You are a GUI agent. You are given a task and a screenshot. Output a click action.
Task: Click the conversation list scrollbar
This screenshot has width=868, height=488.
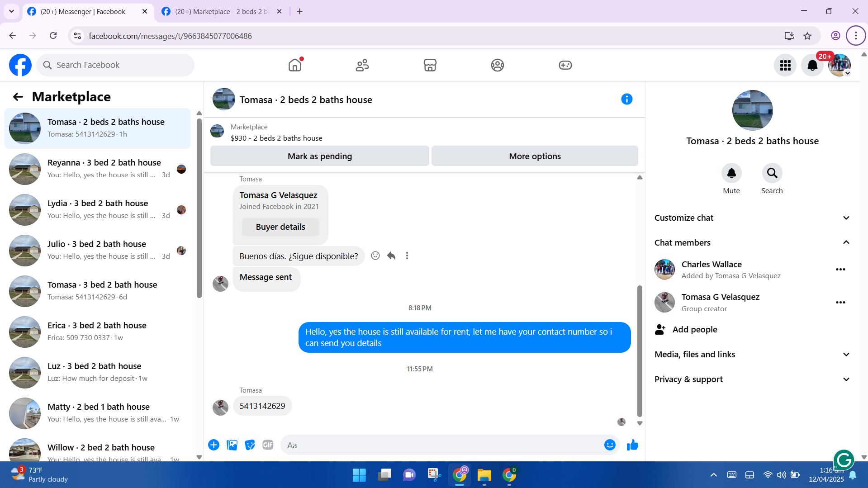199,208
